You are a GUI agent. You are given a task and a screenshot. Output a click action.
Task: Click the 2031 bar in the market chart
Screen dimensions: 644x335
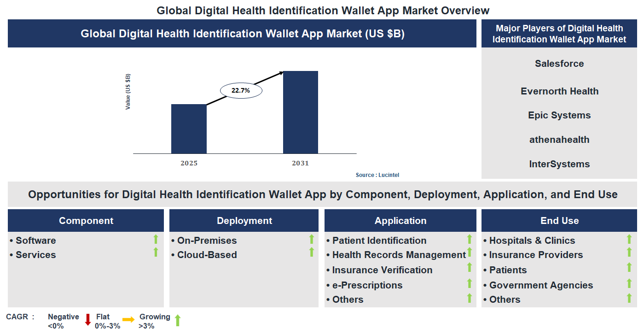click(x=301, y=112)
